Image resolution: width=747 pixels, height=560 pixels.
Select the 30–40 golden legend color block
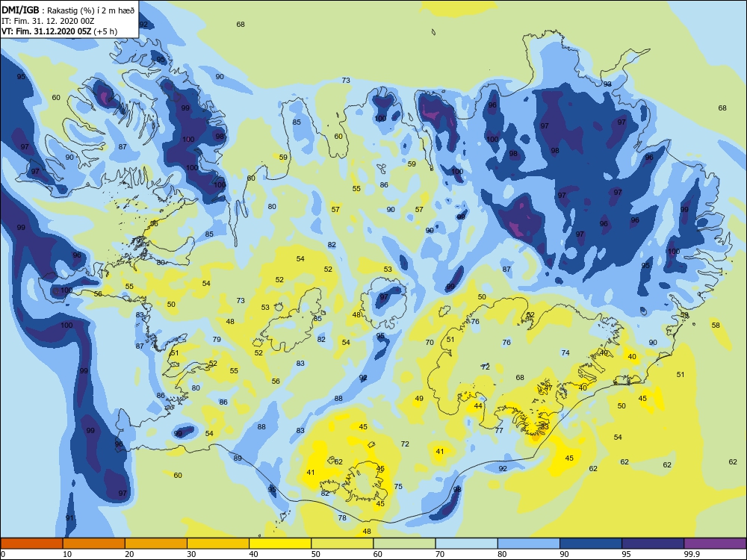[218, 544]
